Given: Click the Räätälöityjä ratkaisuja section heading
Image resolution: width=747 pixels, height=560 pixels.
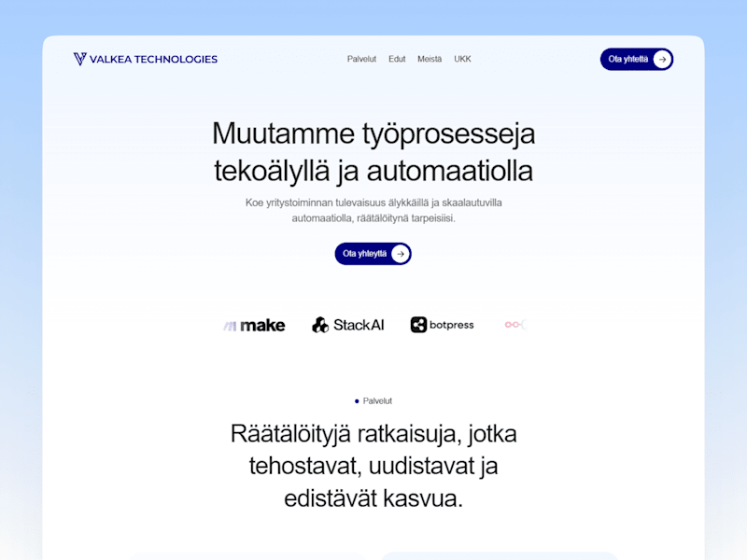Looking at the screenshot, I should [x=373, y=466].
